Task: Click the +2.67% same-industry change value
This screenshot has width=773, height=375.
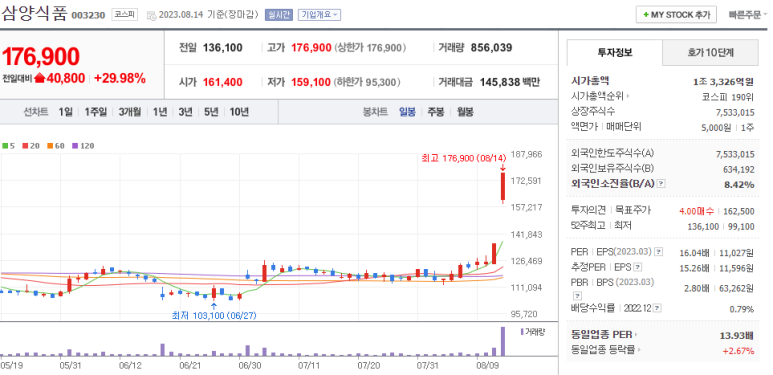Action: pos(738,351)
